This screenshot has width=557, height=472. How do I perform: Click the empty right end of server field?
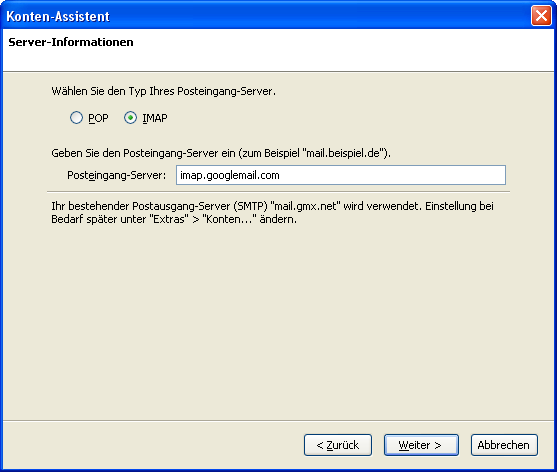point(426,175)
